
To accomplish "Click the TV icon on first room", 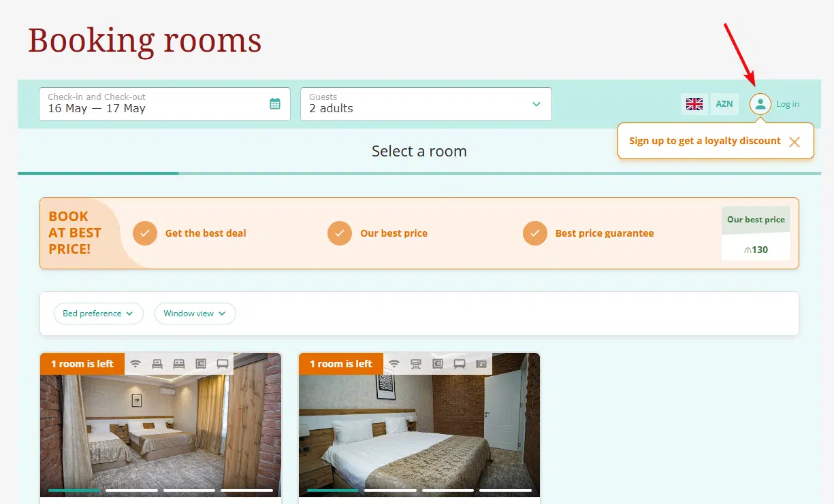I will coord(223,364).
